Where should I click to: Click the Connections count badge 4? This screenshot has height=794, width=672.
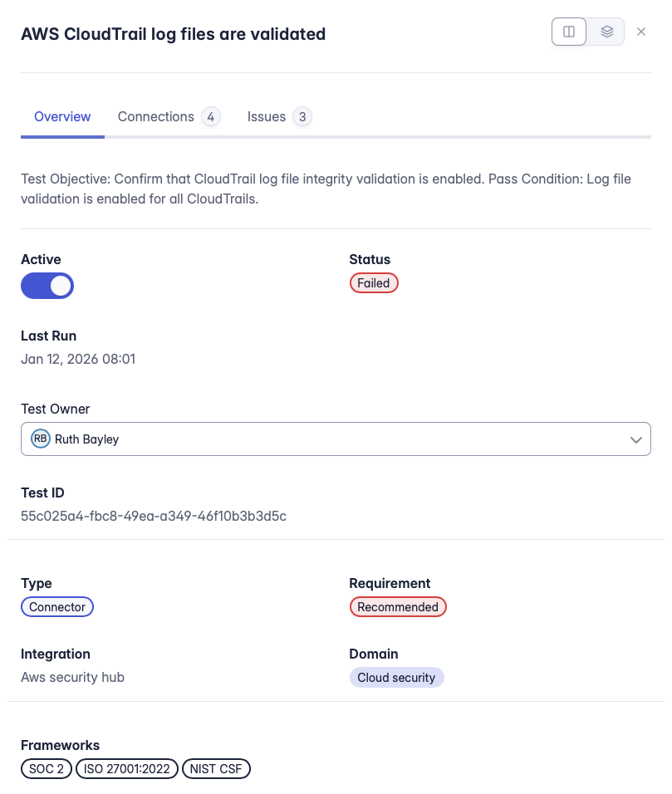[x=211, y=117]
